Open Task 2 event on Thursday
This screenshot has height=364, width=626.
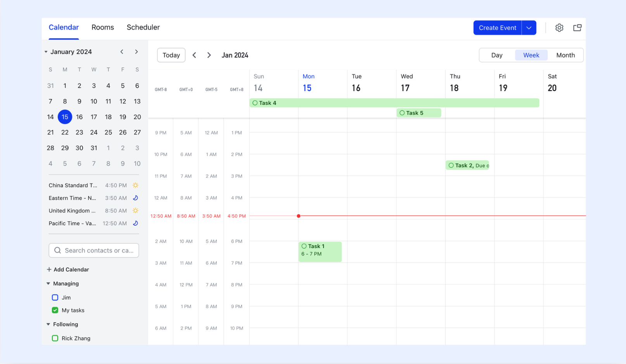(467, 166)
